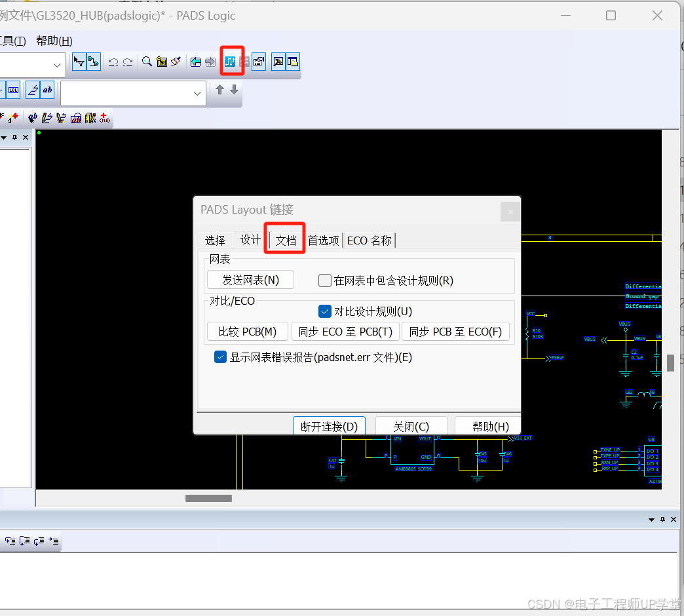Undo the last action
This screenshot has height=616, width=684.
click(x=113, y=62)
